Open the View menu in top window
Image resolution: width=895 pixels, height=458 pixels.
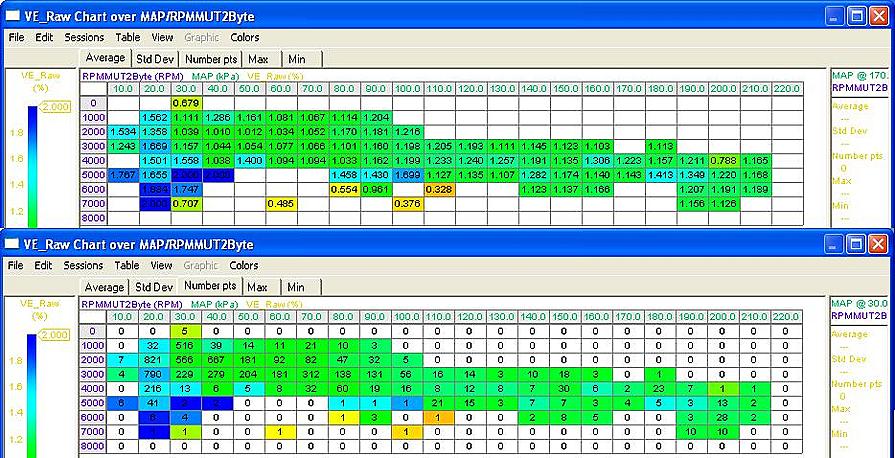(162, 37)
